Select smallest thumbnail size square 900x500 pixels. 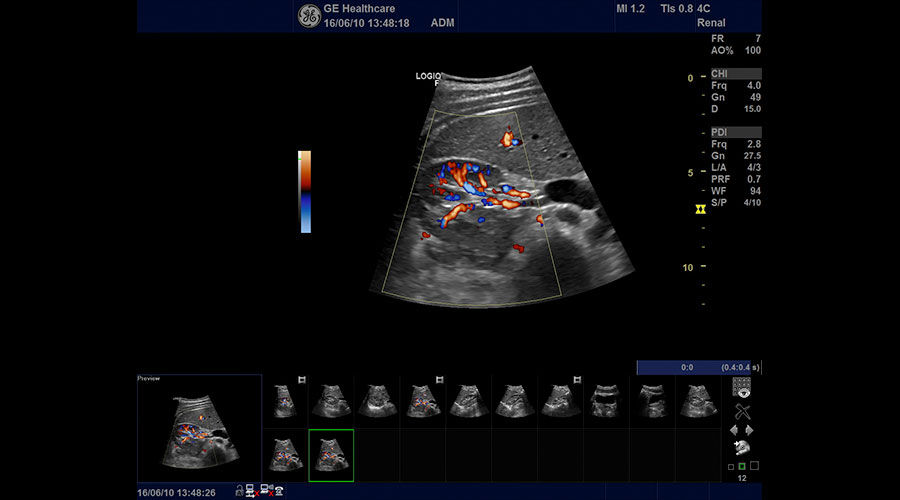pyautogui.click(x=731, y=467)
